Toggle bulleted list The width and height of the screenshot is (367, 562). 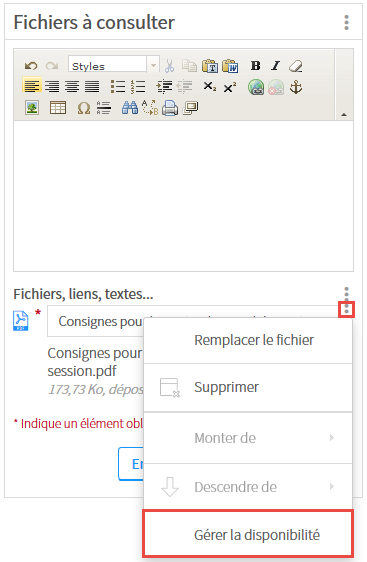(118, 87)
